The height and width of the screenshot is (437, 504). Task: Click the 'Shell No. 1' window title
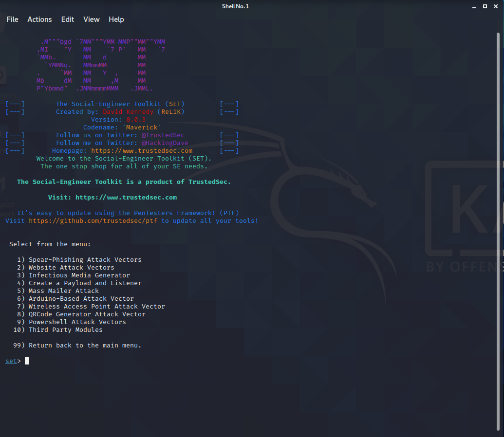[x=235, y=6]
